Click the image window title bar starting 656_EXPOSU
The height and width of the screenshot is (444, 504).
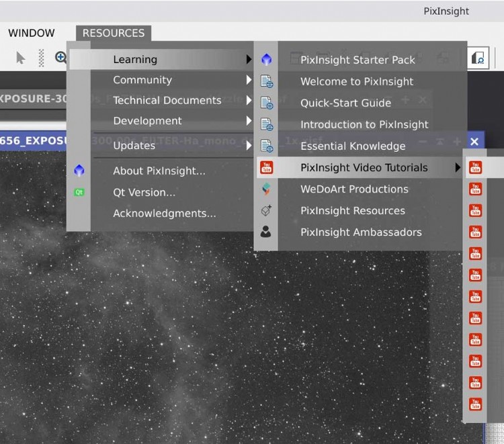(34, 141)
